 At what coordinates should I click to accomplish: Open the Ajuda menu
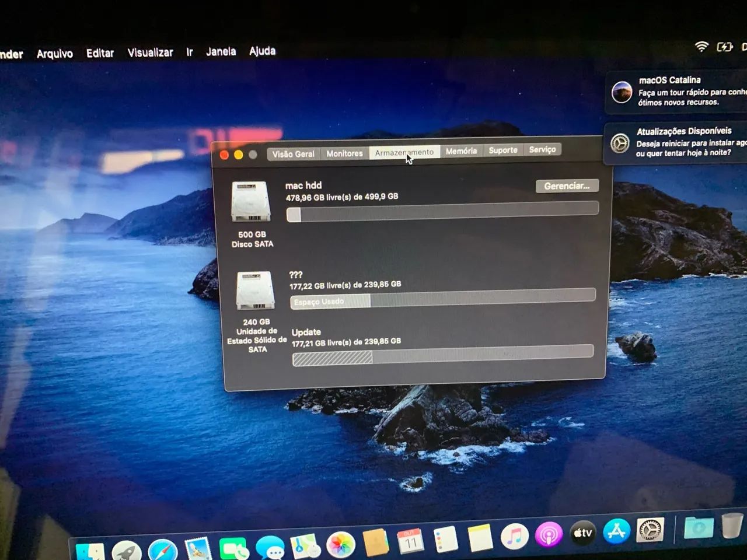(x=262, y=51)
